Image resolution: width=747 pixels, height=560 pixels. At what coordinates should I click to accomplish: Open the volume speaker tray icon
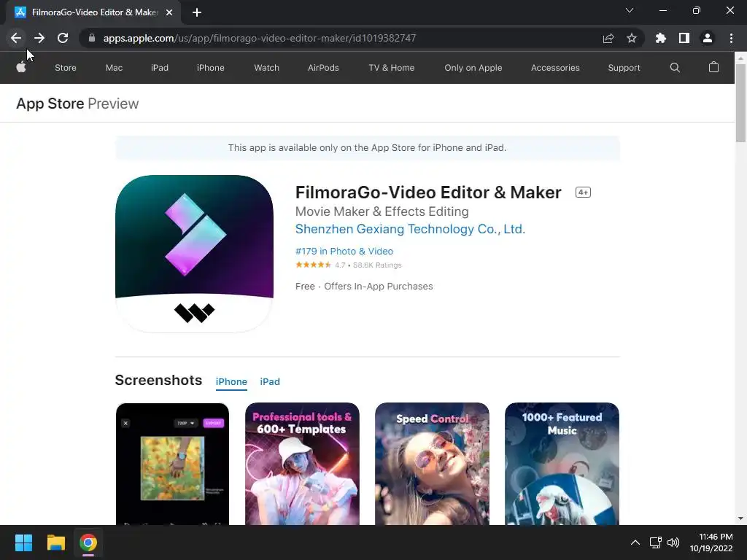pos(673,542)
